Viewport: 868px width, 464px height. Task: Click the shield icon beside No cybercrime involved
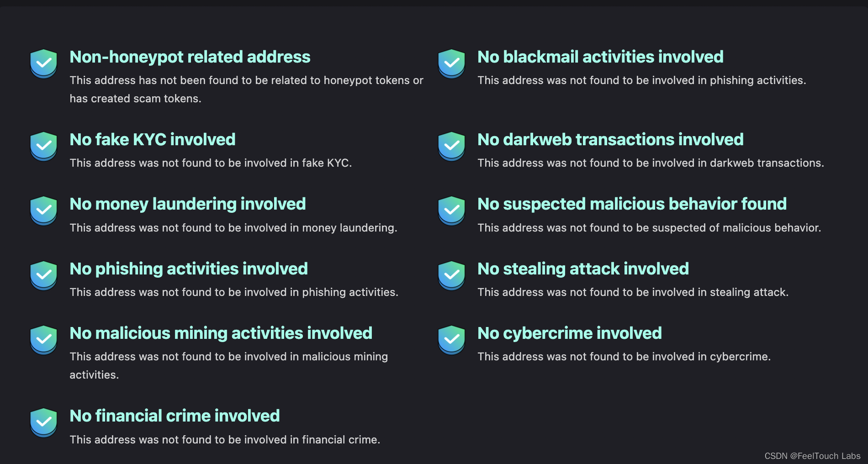tap(451, 340)
